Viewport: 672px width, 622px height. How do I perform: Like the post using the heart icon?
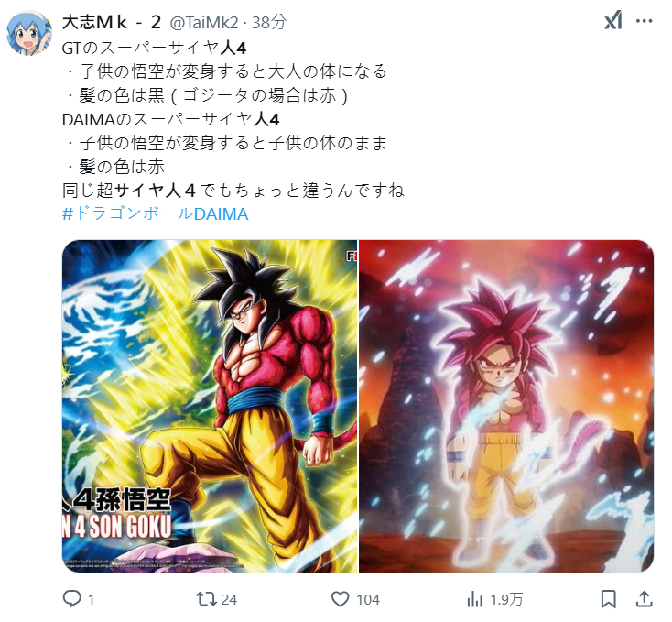(341, 599)
